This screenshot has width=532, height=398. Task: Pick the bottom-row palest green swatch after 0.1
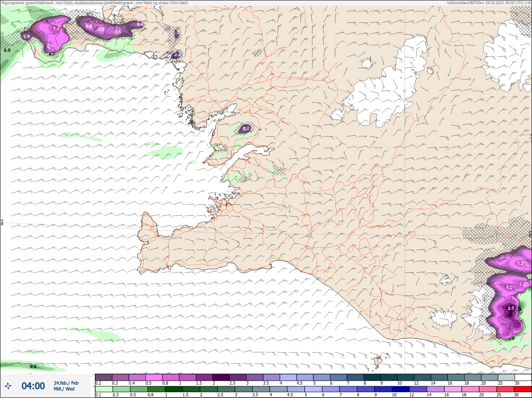coord(103,389)
